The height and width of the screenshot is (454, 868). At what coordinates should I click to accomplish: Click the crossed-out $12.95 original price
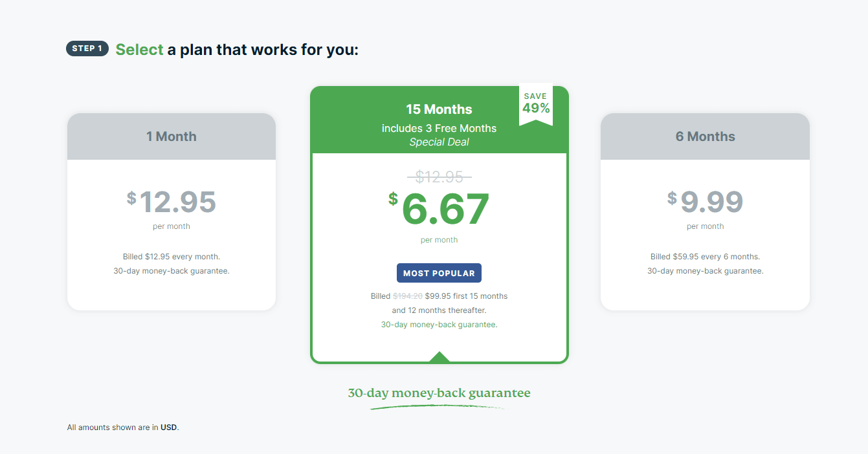439,177
